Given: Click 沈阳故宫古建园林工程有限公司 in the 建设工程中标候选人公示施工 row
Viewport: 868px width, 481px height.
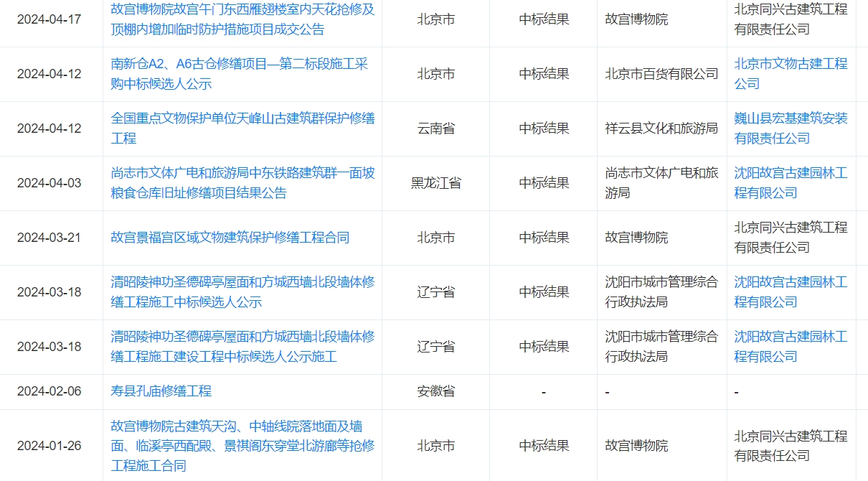Looking at the screenshot, I should pos(791,347).
